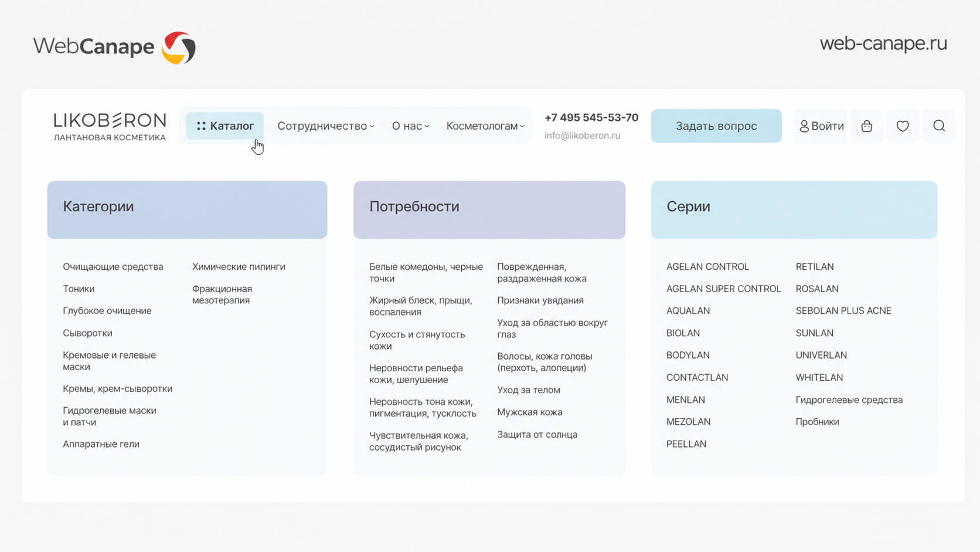This screenshot has height=552, width=980.
Task: Select Уход за телом
Action: tap(529, 390)
